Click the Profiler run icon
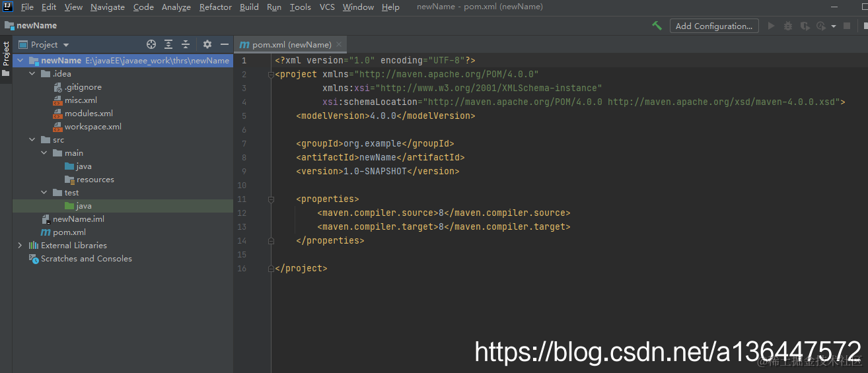868x373 pixels. tap(821, 26)
